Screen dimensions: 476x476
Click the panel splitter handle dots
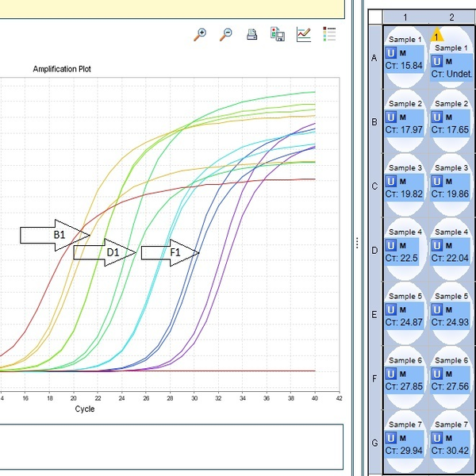click(357, 243)
